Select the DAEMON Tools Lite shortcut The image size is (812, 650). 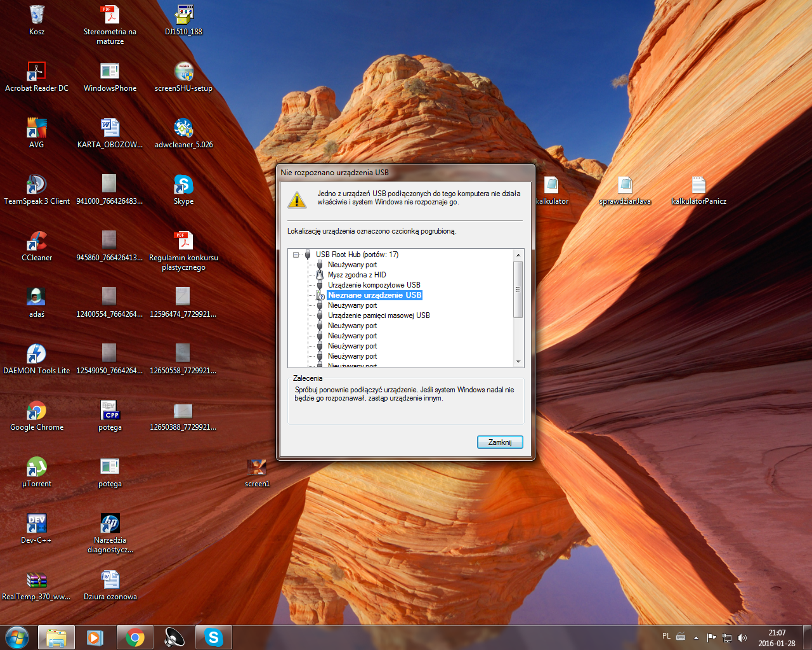tap(37, 354)
